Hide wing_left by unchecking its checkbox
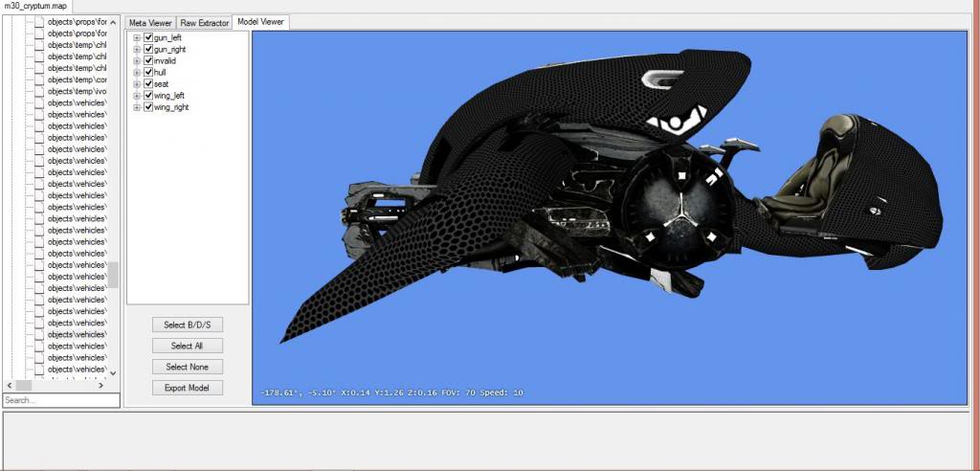This screenshot has width=980, height=471. (148, 96)
